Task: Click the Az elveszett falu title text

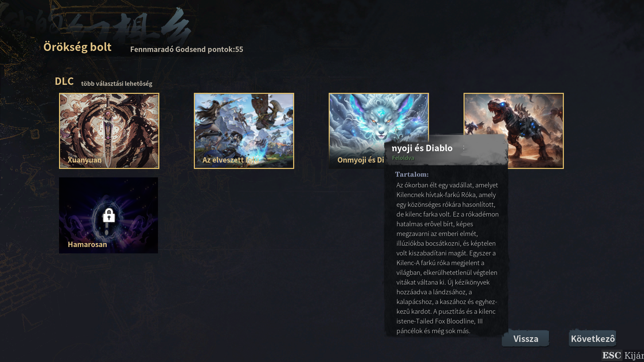Action: [x=230, y=160]
